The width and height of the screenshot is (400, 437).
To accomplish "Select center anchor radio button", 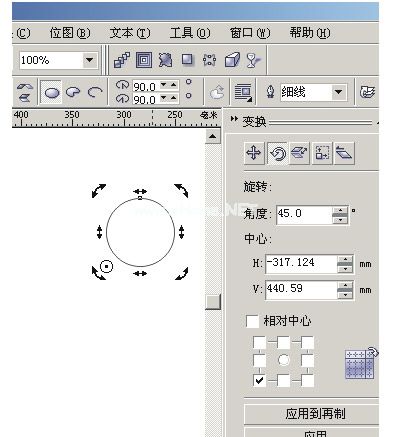I will [x=284, y=360].
